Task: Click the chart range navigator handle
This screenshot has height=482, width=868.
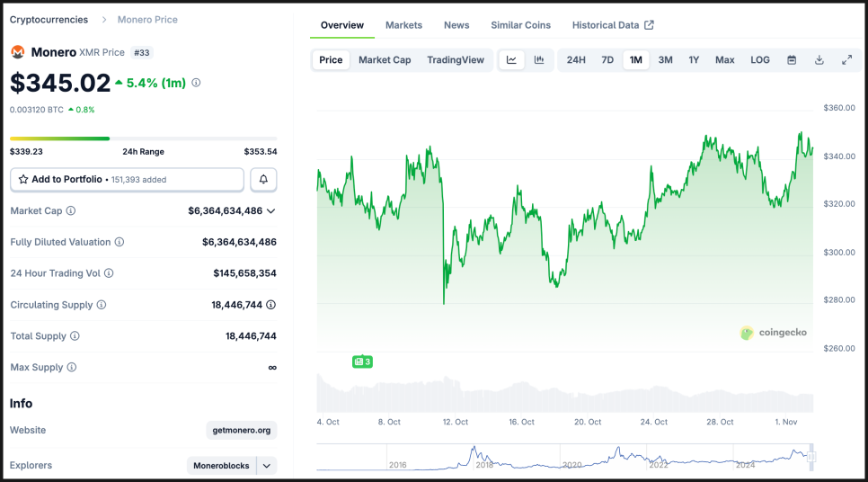Action: pos(811,457)
